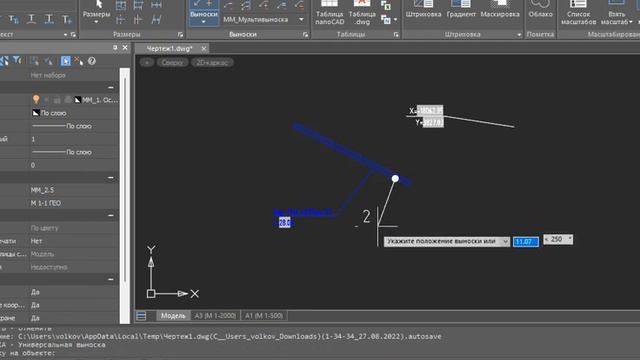Click the 2D каркас visual style button
This screenshot has height=360, width=640.
(212, 62)
